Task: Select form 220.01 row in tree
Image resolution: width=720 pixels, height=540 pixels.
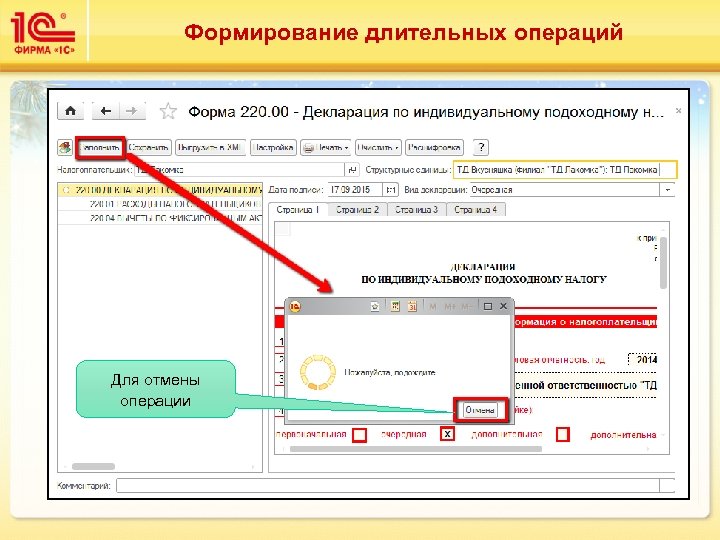Action: tap(160, 203)
